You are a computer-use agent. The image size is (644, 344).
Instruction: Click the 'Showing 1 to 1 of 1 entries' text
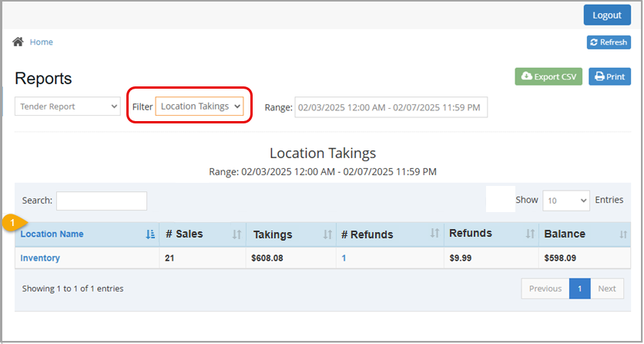72,288
